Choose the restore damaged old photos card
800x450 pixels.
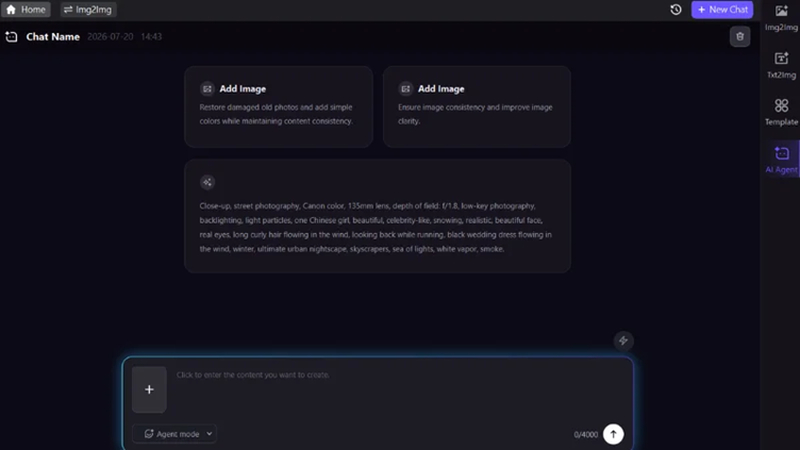click(x=279, y=107)
